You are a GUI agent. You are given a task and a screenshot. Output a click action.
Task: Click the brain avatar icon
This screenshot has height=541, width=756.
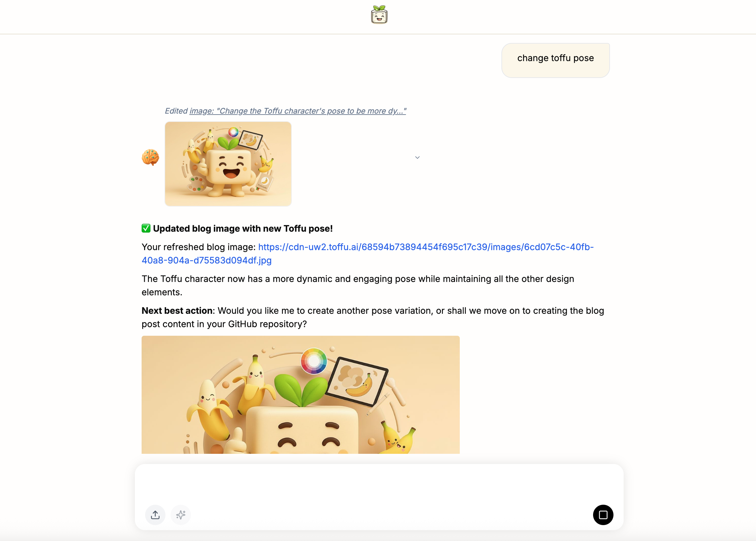[150, 157]
